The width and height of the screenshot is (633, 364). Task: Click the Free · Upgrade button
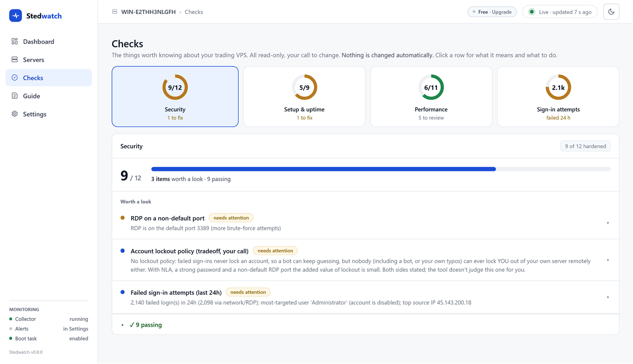click(x=492, y=12)
